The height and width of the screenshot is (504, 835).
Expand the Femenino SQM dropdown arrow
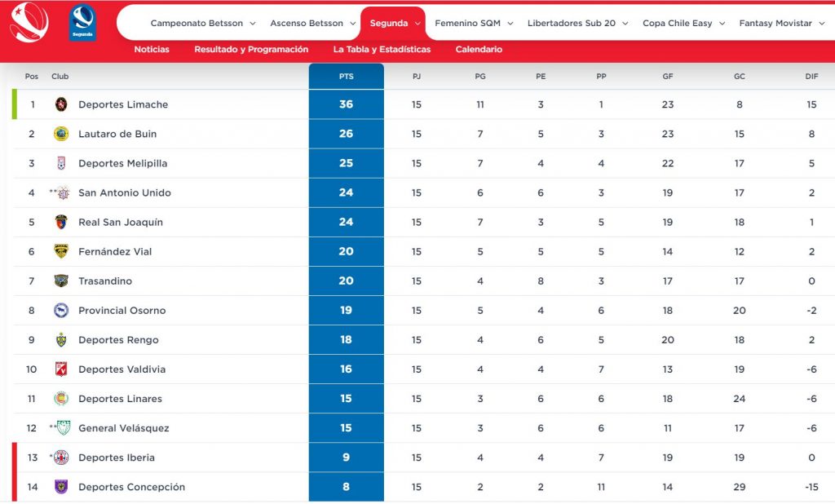tap(510, 24)
